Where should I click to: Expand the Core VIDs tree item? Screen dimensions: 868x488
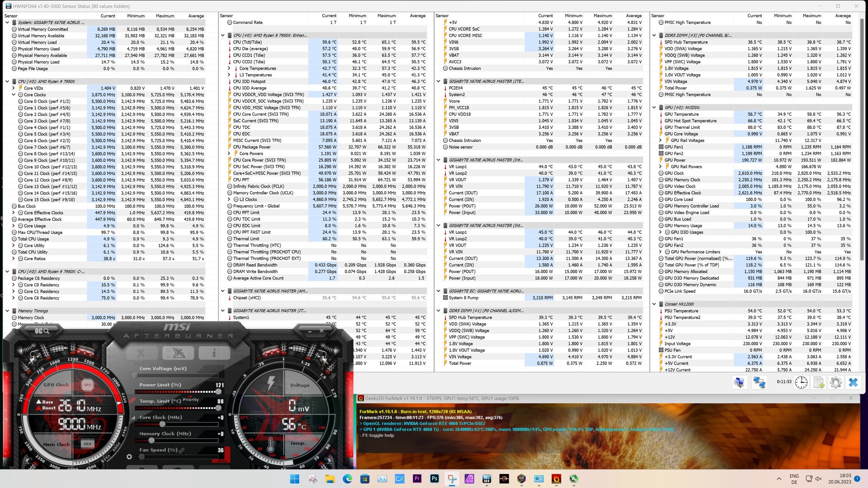(14, 88)
